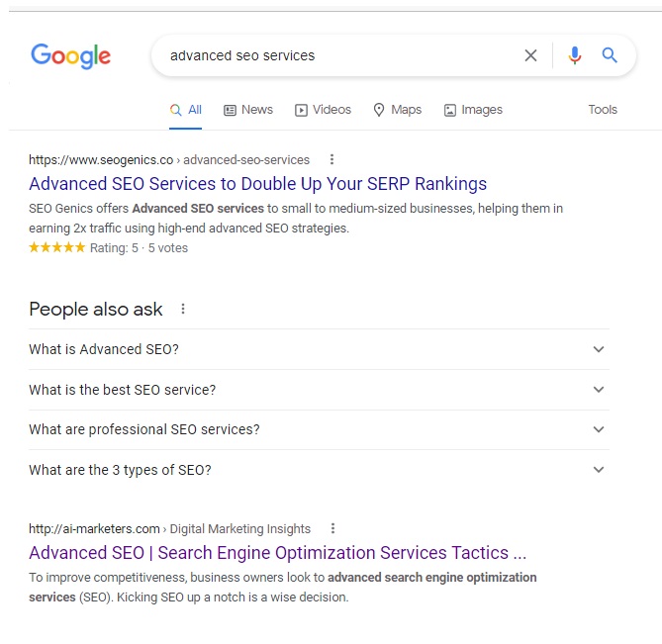
Task: Switch to the Maps search tab
Action: tap(397, 110)
